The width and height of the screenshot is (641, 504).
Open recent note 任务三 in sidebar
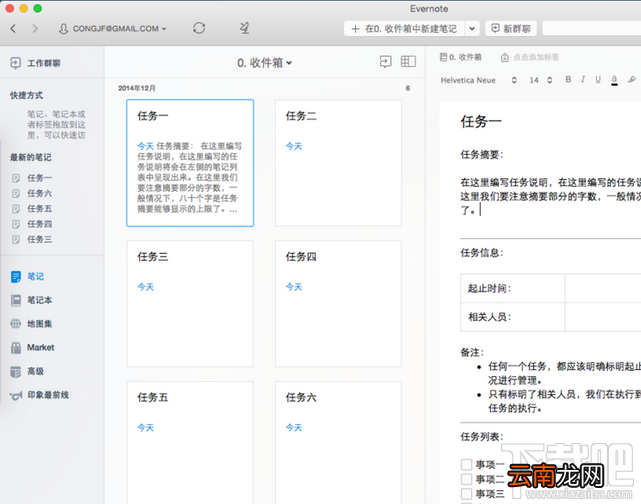pos(40,239)
